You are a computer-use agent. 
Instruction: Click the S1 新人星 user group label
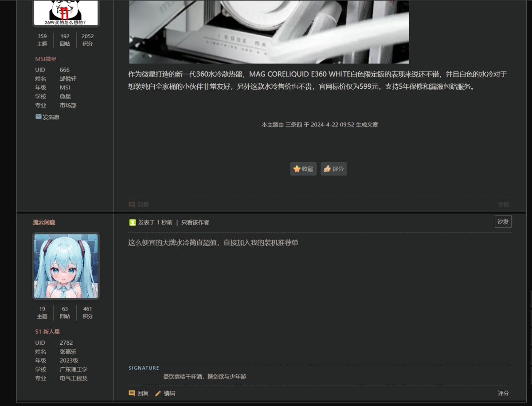47,331
